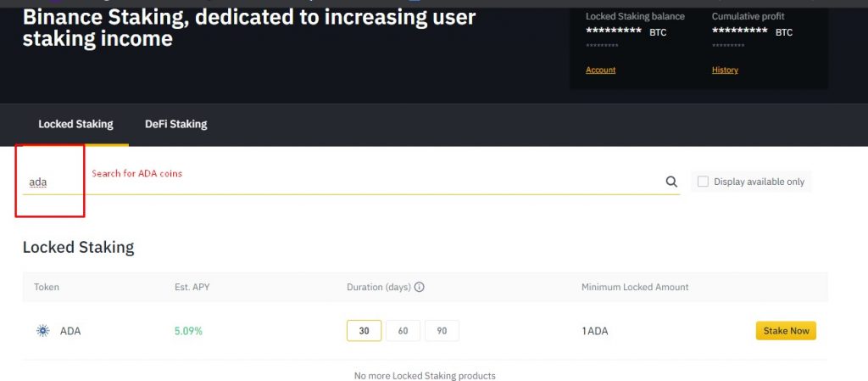Click the ADA Cardano coin icon
This screenshot has height=381, width=868.
coord(42,331)
